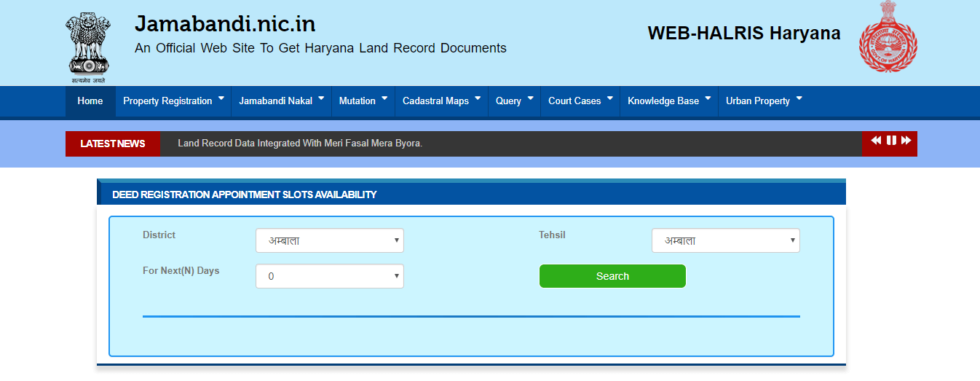980x381 pixels.
Task: Expand the Jamabandi Nakal menu
Action: (x=281, y=101)
